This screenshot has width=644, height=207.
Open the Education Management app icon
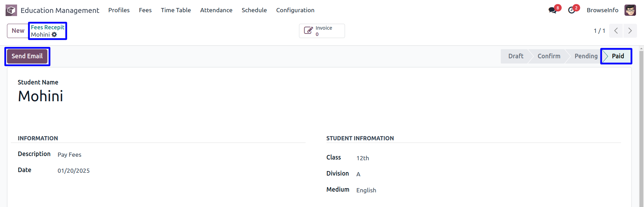tap(11, 10)
